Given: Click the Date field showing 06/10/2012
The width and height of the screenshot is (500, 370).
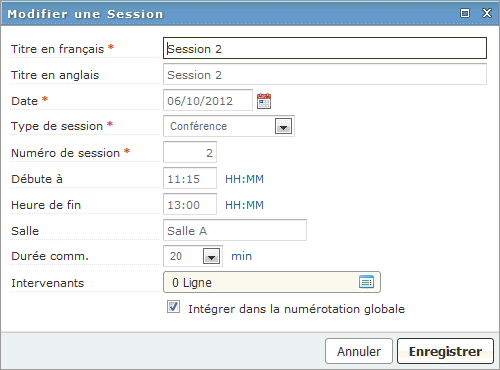Looking at the screenshot, I should point(208,100).
